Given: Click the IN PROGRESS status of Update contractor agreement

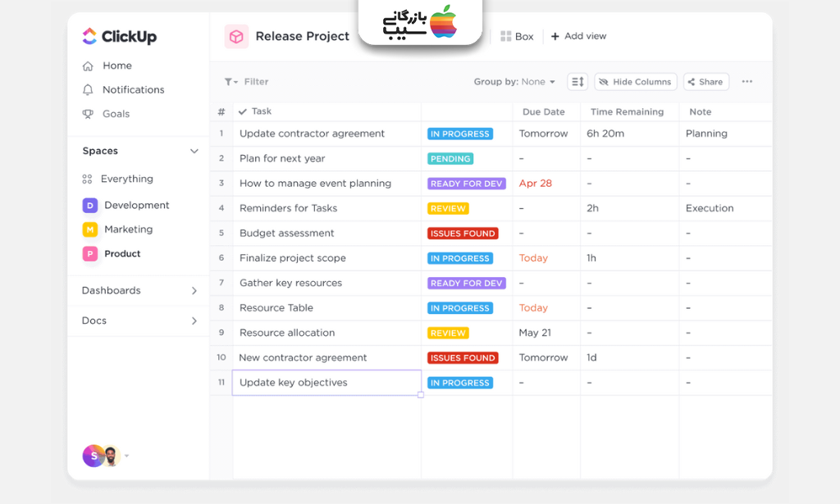Looking at the screenshot, I should (x=459, y=134).
